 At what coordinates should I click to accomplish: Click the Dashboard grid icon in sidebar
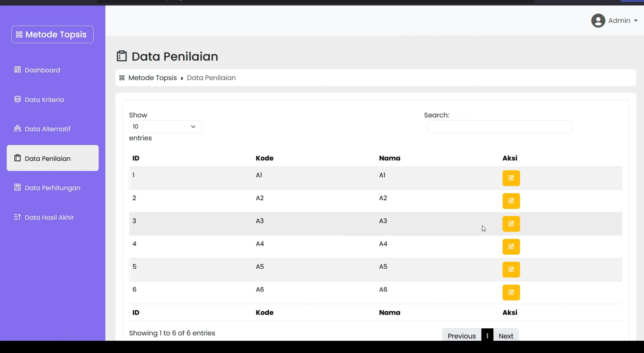[17, 70]
